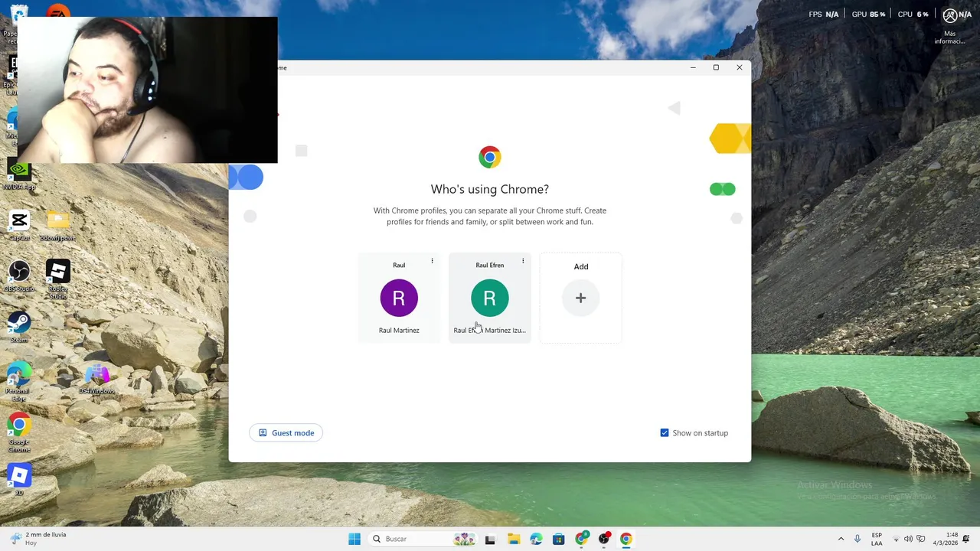Open Steam desktop shortcut
The image size is (980, 551).
[x=19, y=327]
